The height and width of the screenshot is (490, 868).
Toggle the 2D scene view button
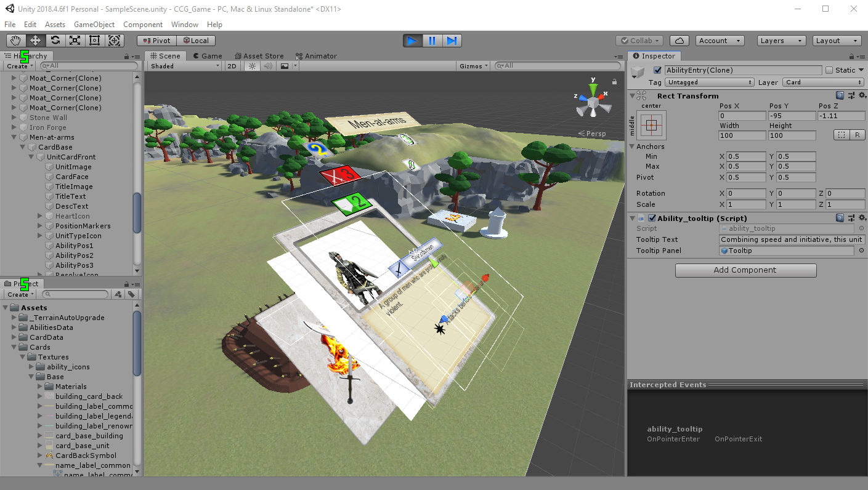point(232,66)
